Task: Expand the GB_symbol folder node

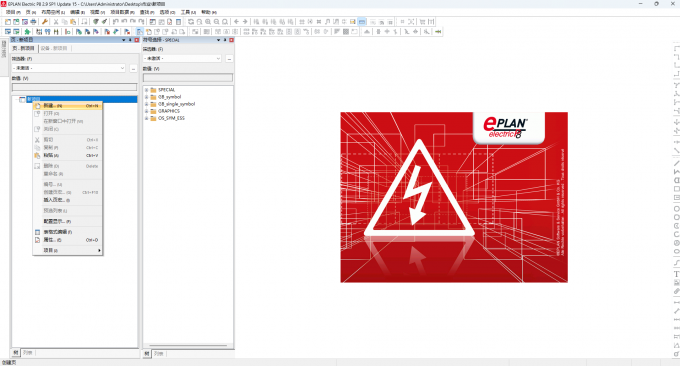Action: [x=147, y=97]
